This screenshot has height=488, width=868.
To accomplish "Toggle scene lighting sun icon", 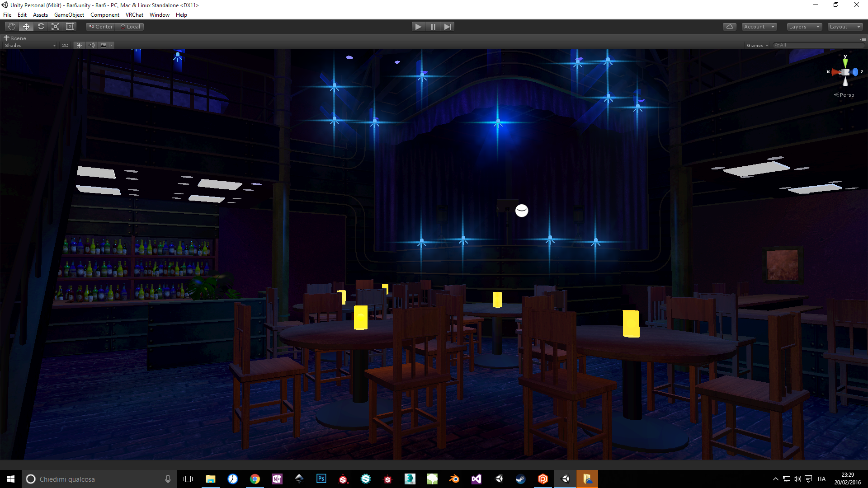I will tap(79, 45).
